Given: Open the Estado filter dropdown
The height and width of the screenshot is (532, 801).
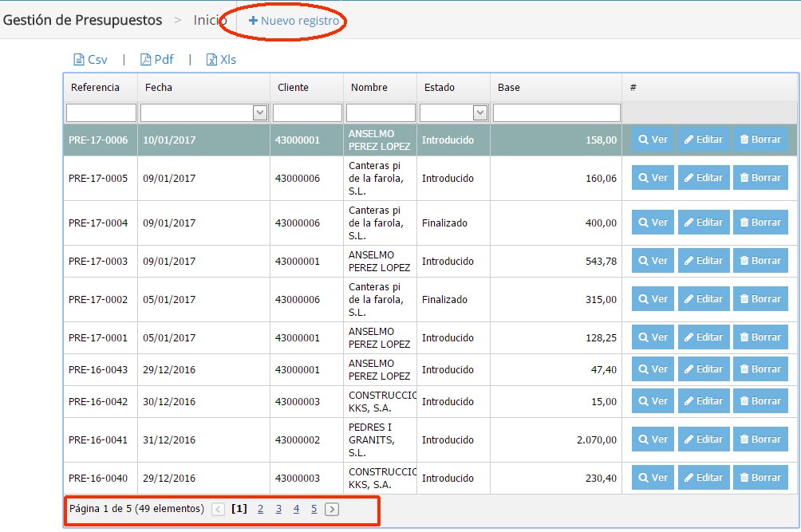Looking at the screenshot, I should (479, 112).
